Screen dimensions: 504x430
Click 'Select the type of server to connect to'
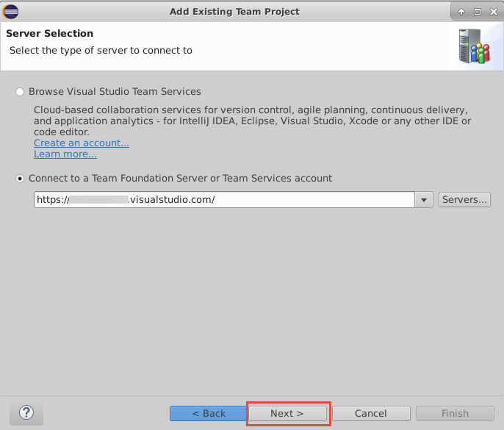(101, 51)
